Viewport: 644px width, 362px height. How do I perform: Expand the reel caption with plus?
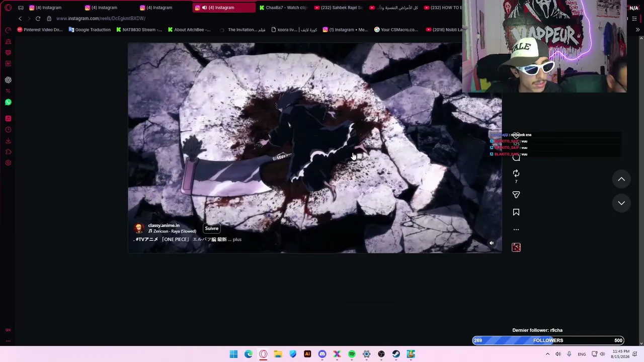tap(237, 239)
